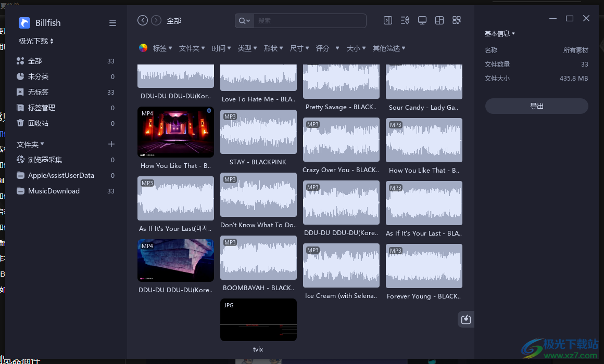Open the color wheel filter

[143, 48]
